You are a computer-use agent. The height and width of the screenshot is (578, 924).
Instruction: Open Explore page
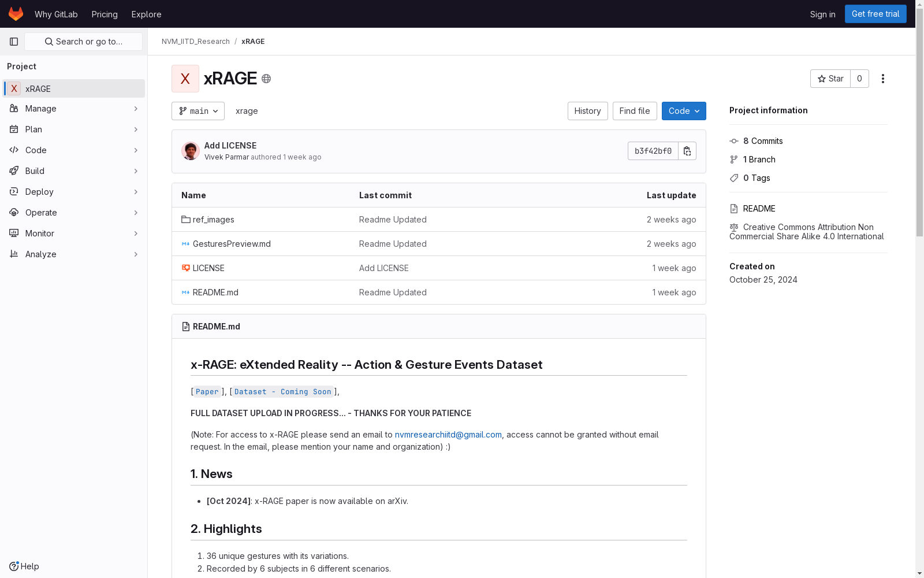tap(146, 14)
